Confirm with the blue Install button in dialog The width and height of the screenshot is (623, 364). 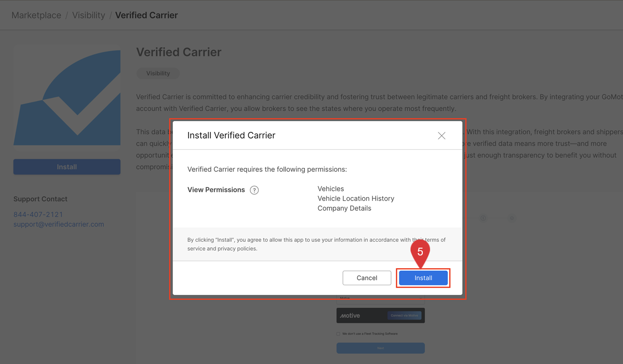423,278
